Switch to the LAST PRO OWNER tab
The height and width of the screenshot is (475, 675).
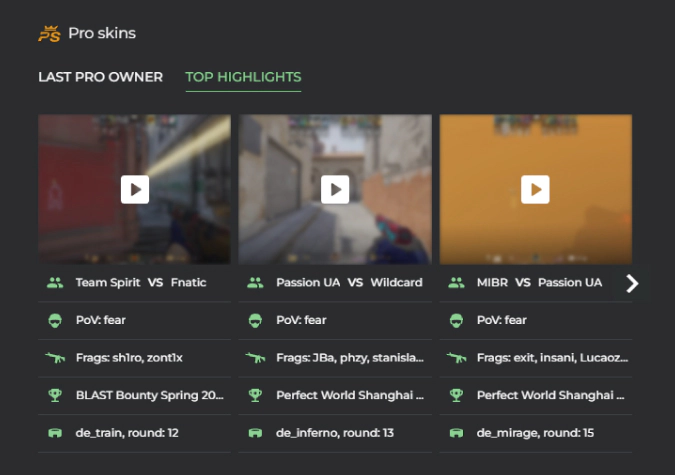(100, 77)
